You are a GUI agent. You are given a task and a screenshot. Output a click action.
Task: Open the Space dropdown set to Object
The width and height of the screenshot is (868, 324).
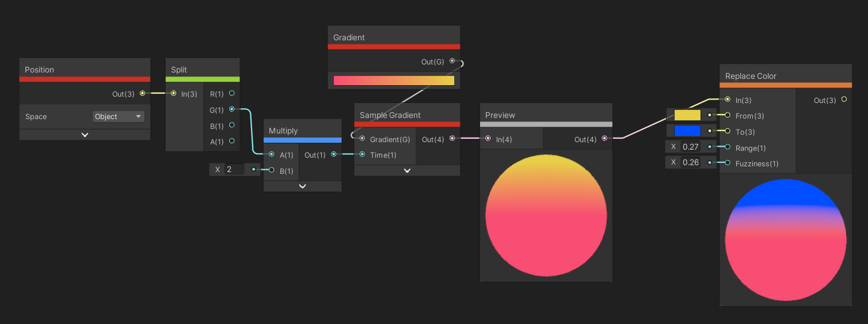(x=118, y=117)
